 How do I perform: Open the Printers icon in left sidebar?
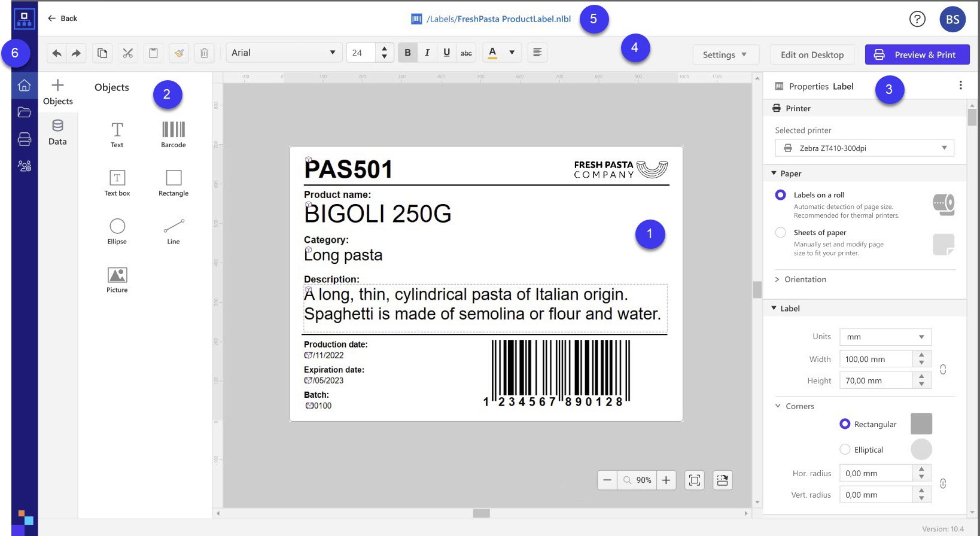coord(25,139)
